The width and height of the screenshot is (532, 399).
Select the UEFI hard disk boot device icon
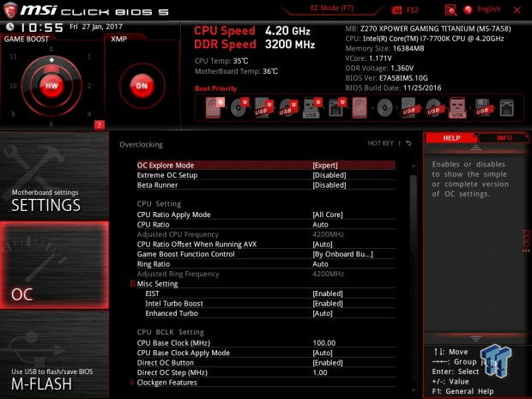point(215,108)
